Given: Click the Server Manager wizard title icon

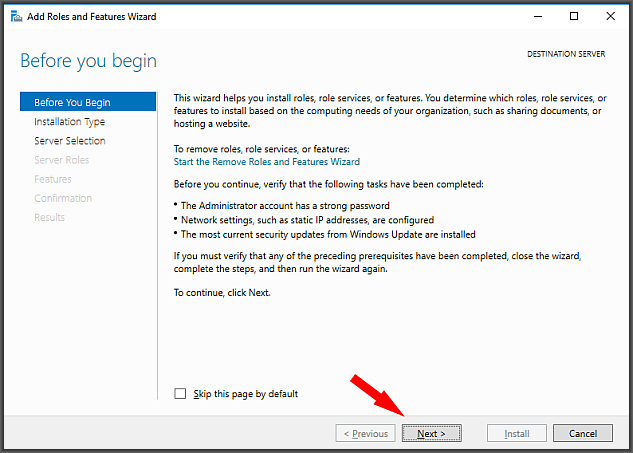Looking at the screenshot, I should [x=16, y=17].
